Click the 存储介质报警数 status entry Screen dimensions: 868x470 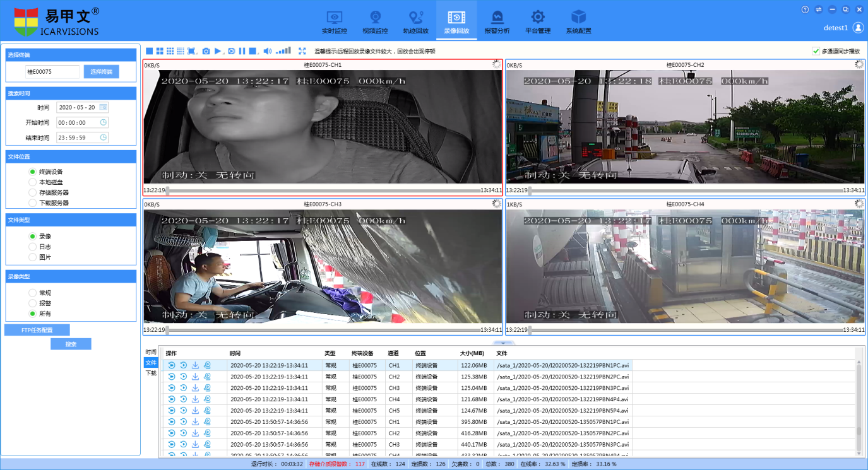click(x=337, y=464)
